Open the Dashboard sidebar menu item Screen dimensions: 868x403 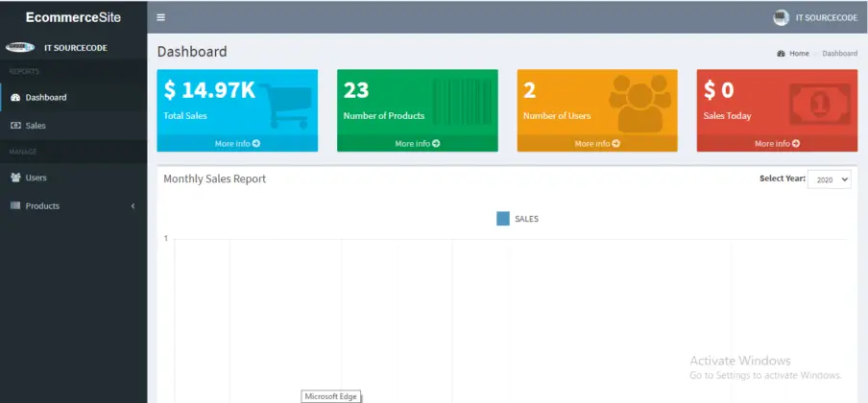(45, 98)
